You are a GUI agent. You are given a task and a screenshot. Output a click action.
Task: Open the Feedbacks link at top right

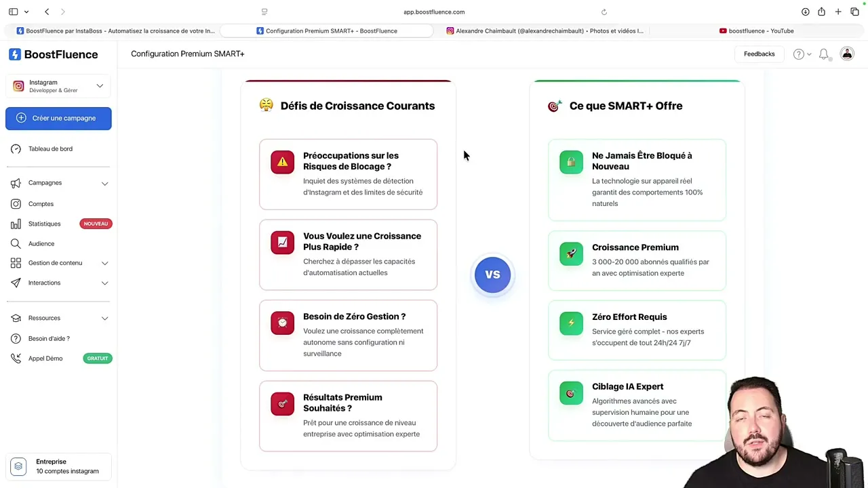(759, 54)
